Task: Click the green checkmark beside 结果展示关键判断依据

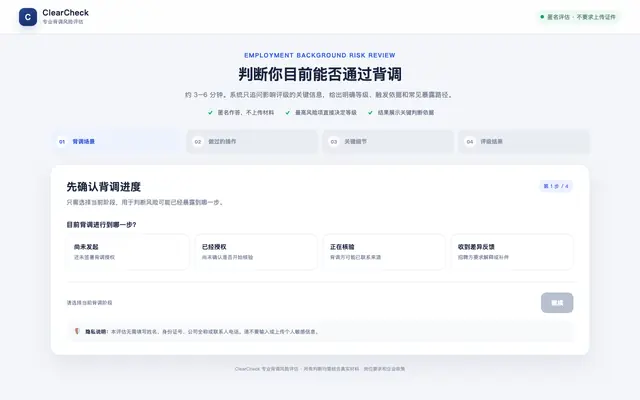Action: pos(370,112)
